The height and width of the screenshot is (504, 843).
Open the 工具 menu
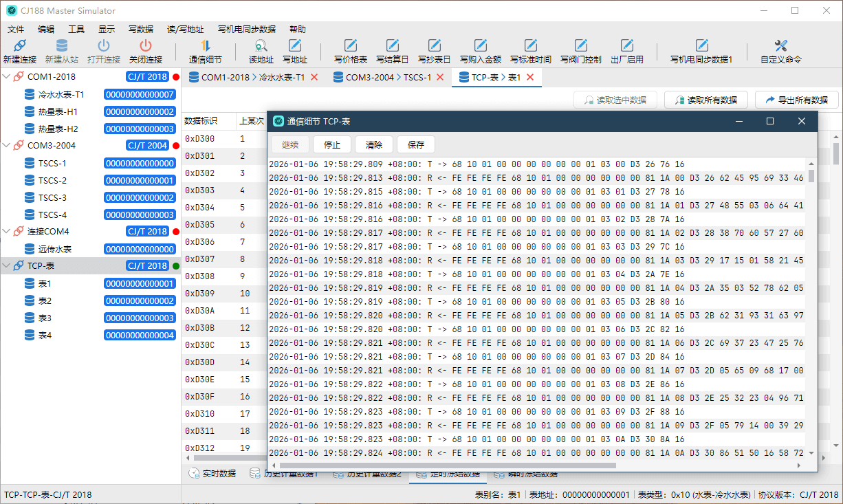tap(76, 30)
